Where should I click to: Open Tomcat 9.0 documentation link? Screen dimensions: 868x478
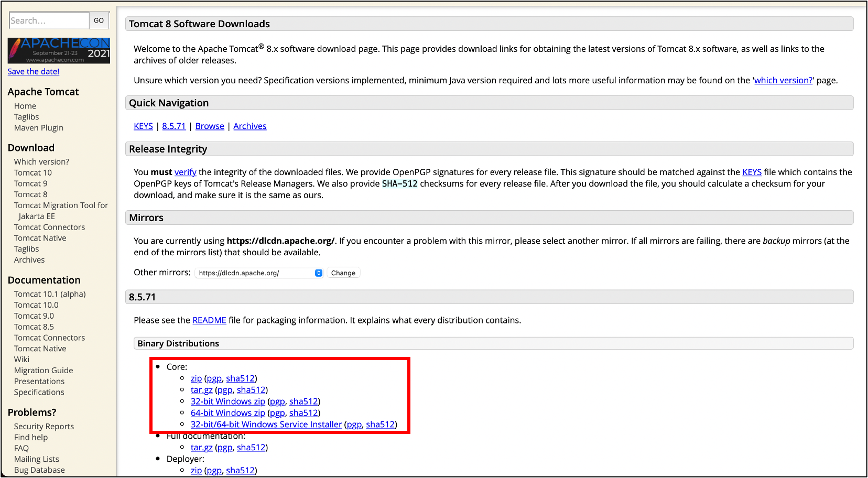point(34,316)
